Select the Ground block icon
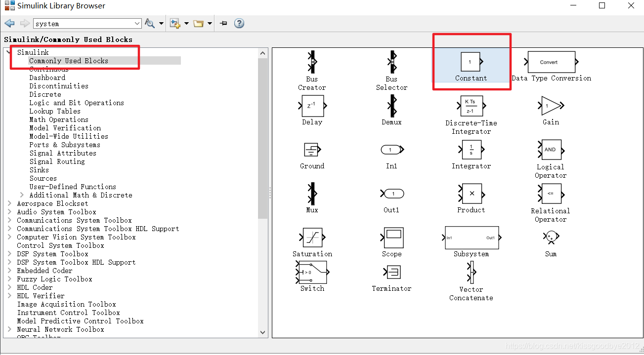644x355 pixels. click(x=312, y=150)
